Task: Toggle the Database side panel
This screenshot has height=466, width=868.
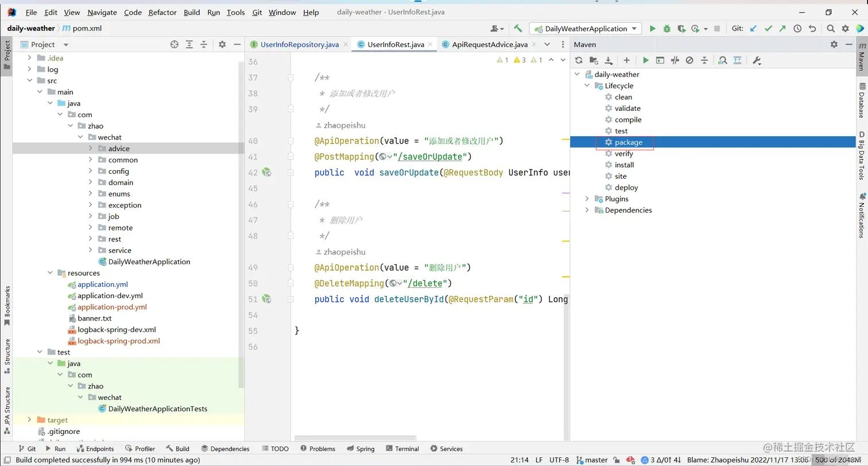Action: 861,100
